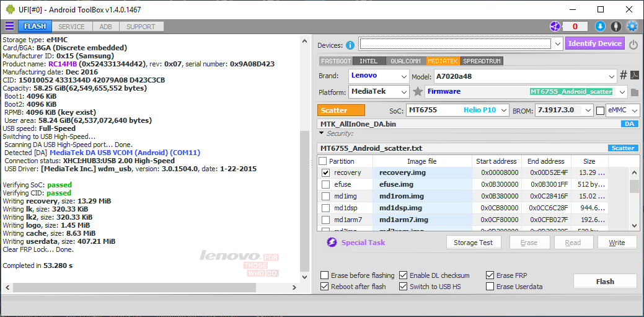Open the hamburger menu icon
Screen dimensions: 644x317
tap(9, 26)
